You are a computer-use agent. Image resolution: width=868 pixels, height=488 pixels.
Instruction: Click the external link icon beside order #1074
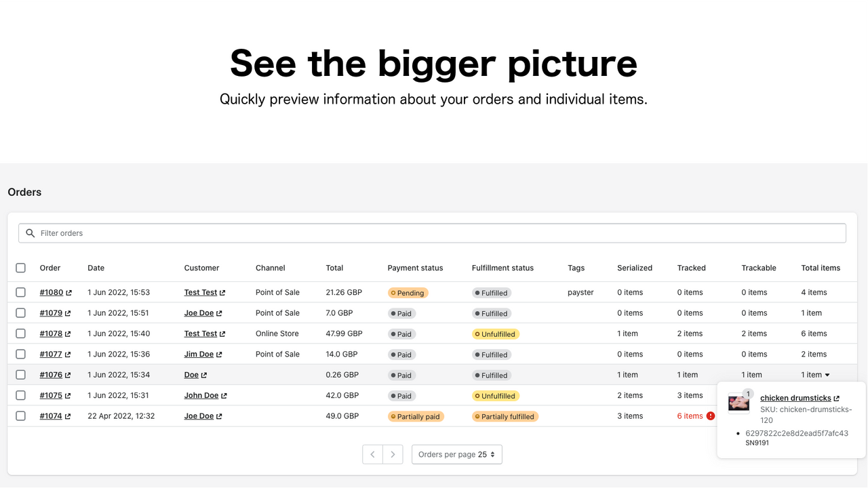[x=68, y=415]
